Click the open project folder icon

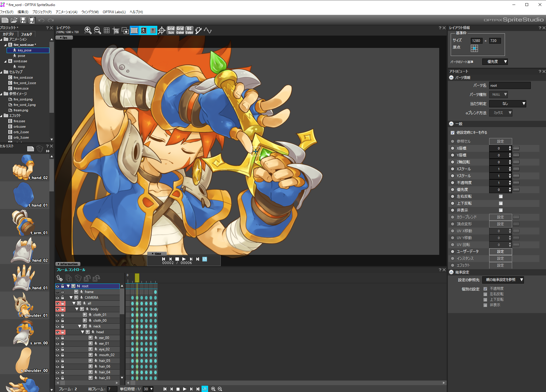pos(14,20)
